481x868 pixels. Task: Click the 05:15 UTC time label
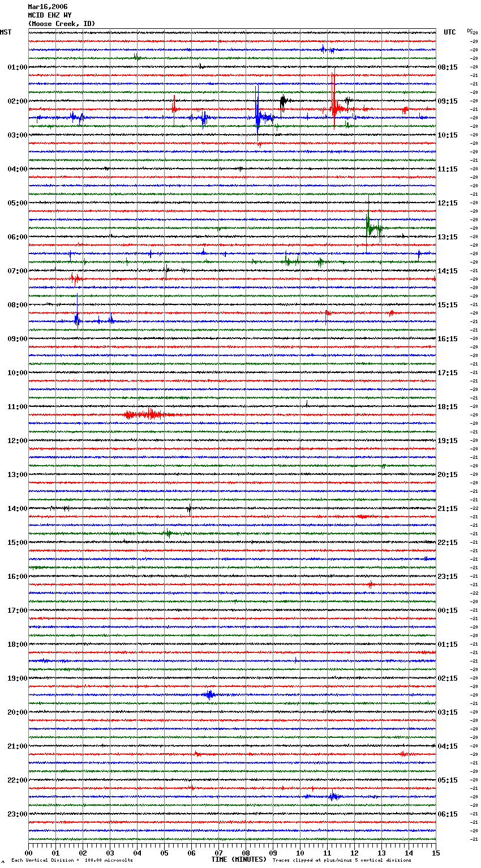(x=448, y=780)
